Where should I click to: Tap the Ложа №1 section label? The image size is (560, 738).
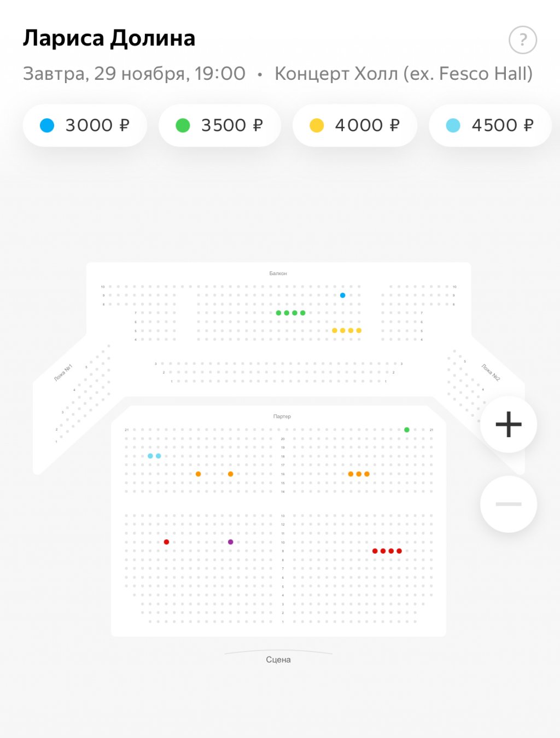(x=63, y=373)
